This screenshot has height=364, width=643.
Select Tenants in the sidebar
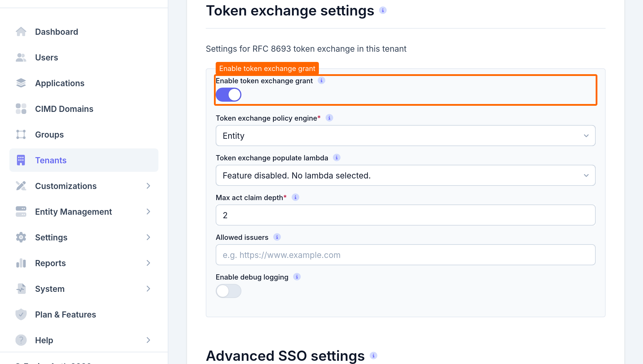tap(84, 160)
